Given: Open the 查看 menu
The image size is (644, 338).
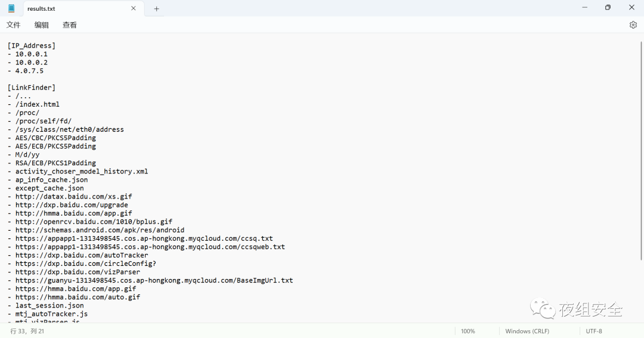Looking at the screenshot, I should point(69,25).
